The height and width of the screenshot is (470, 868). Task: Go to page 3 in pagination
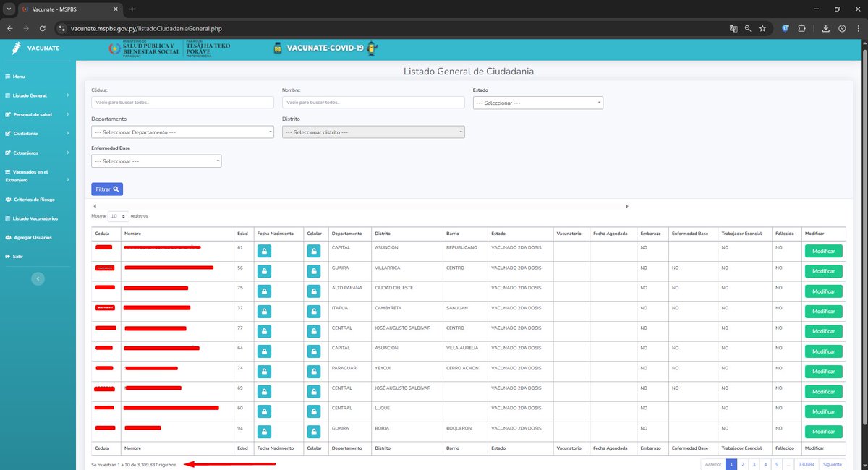(754, 464)
